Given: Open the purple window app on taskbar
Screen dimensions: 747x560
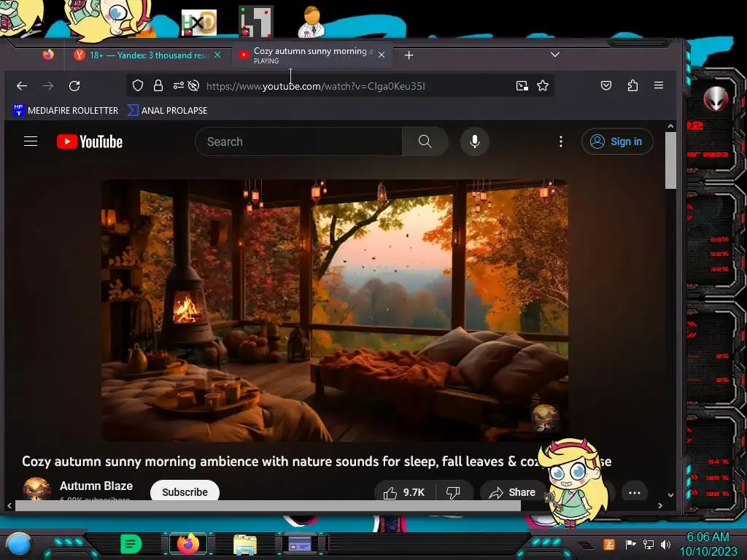Looking at the screenshot, I should [300, 544].
